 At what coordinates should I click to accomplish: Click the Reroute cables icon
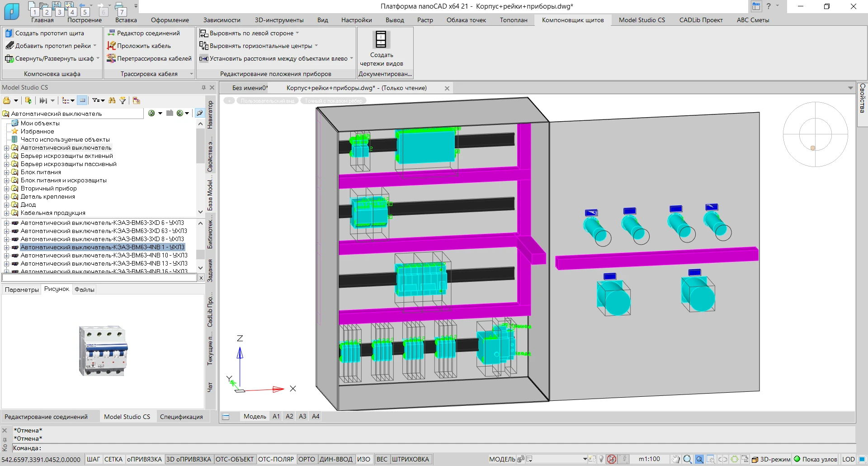(x=111, y=58)
